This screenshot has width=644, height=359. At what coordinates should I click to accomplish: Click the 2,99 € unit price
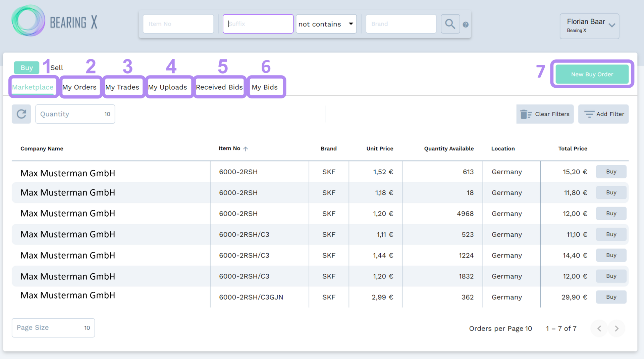click(382, 297)
